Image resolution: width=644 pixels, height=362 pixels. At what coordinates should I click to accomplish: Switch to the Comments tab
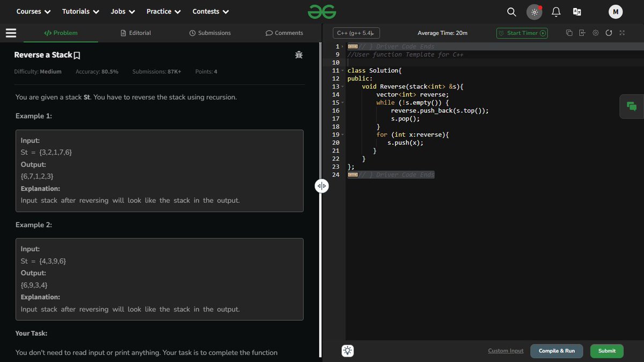click(x=284, y=33)
